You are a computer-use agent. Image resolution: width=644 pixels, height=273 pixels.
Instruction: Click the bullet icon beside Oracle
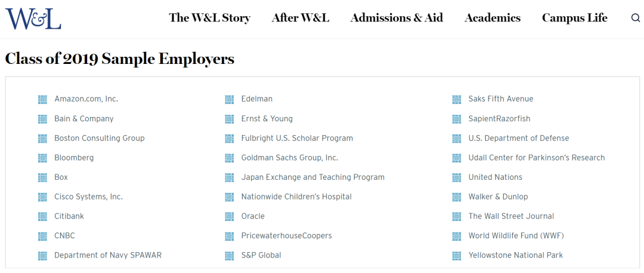[229, 217]
